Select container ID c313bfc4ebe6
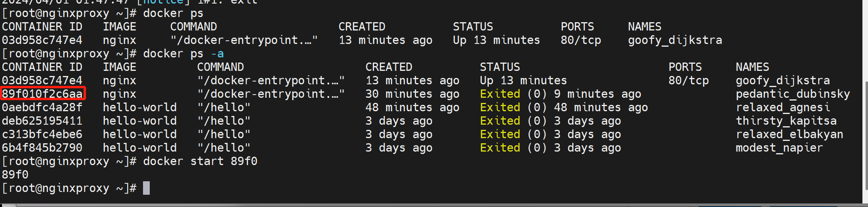This screenshot has height=207, width=868. pyautogui.click(x=42, y=134)
